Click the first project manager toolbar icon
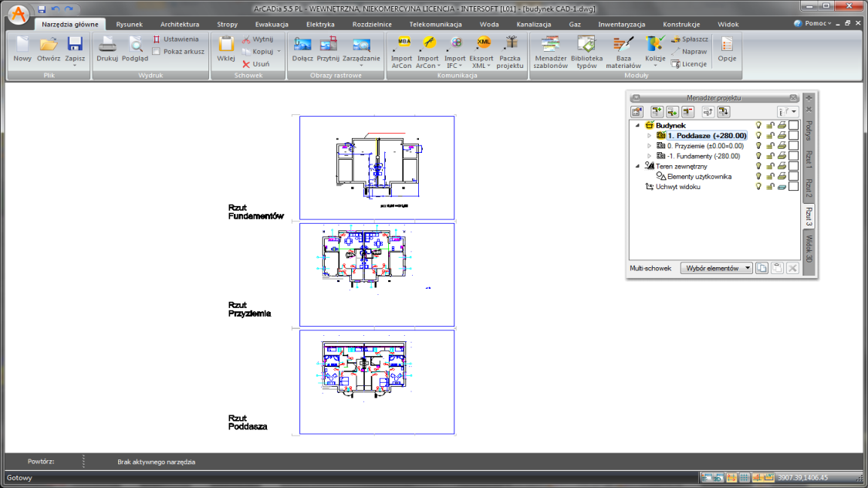 click(x=637, y=112)
